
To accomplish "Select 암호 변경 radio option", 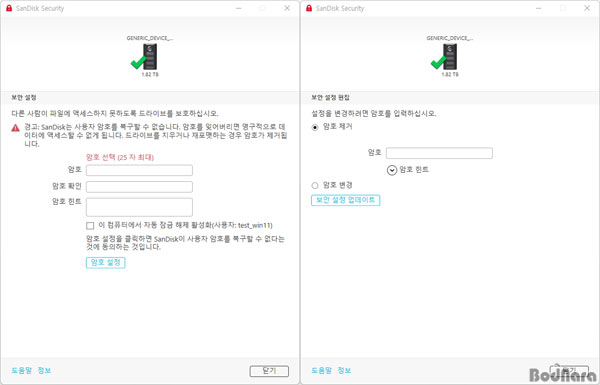I will (x=315, y=186).
